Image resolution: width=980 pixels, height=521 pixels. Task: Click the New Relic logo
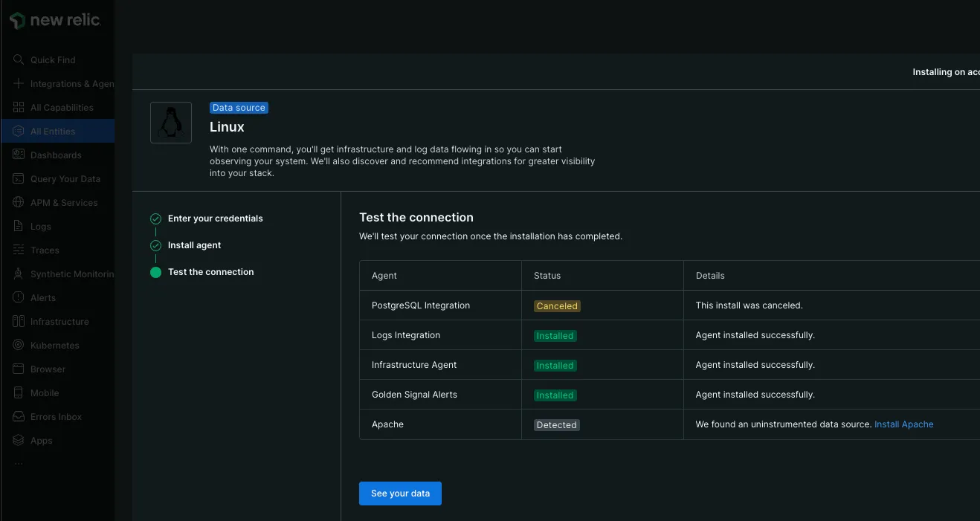point(56,21)
